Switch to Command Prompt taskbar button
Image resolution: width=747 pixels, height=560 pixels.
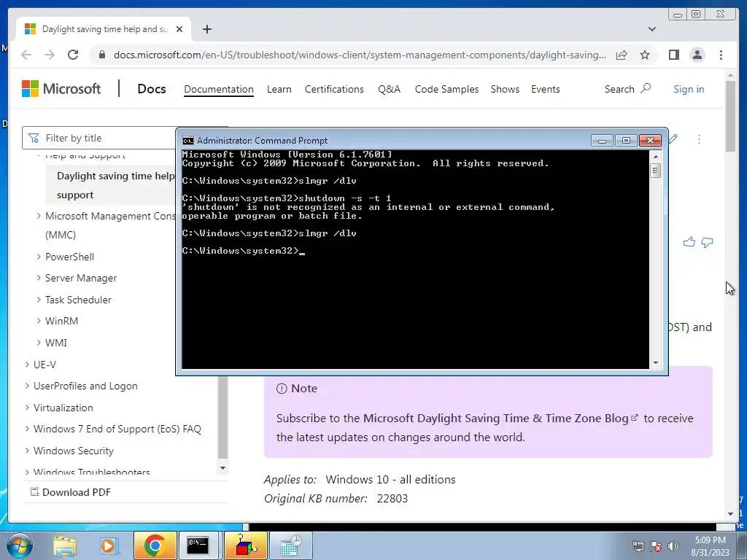click(198, 545)
